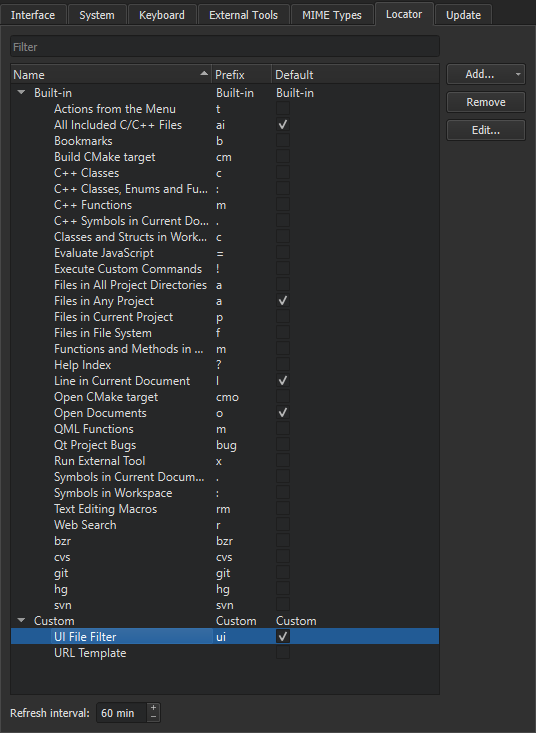Select the svn filter row
The height and width of the screenshot is (733, 536).
[x=225, y=605]
